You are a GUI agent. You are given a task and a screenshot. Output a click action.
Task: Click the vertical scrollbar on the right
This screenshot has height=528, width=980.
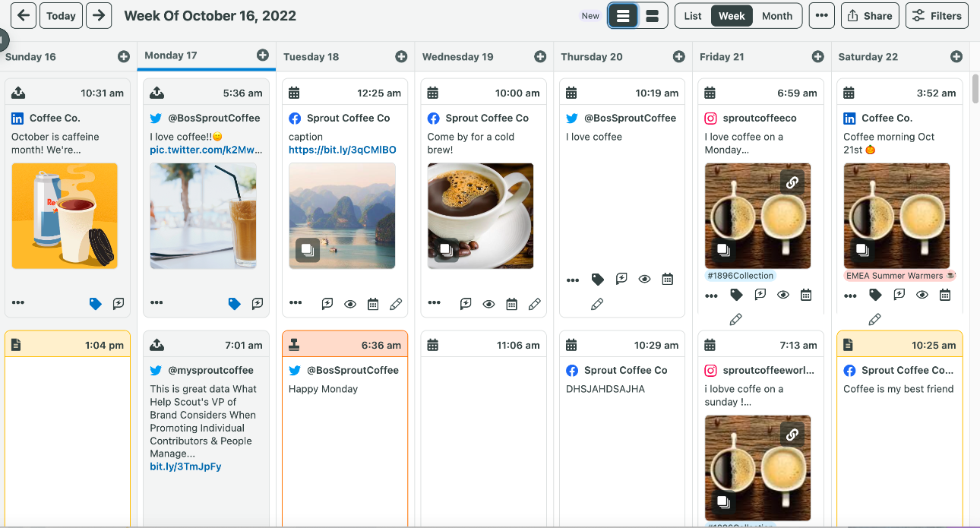975,87
